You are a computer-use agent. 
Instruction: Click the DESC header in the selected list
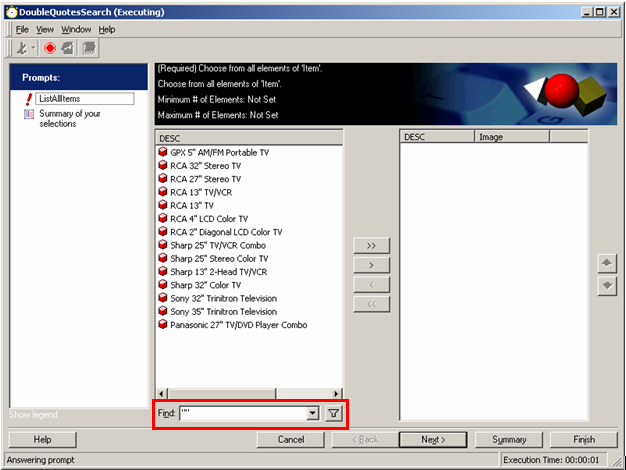click(437, 137)
